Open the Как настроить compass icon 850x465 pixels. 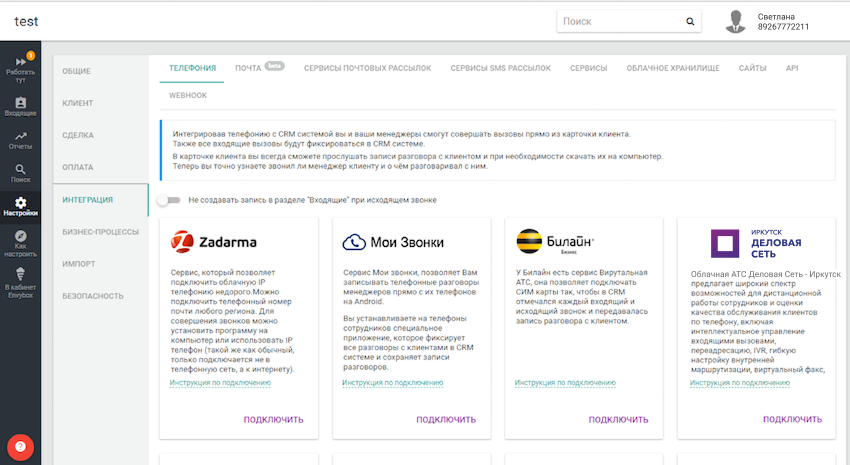pos(20,241)
